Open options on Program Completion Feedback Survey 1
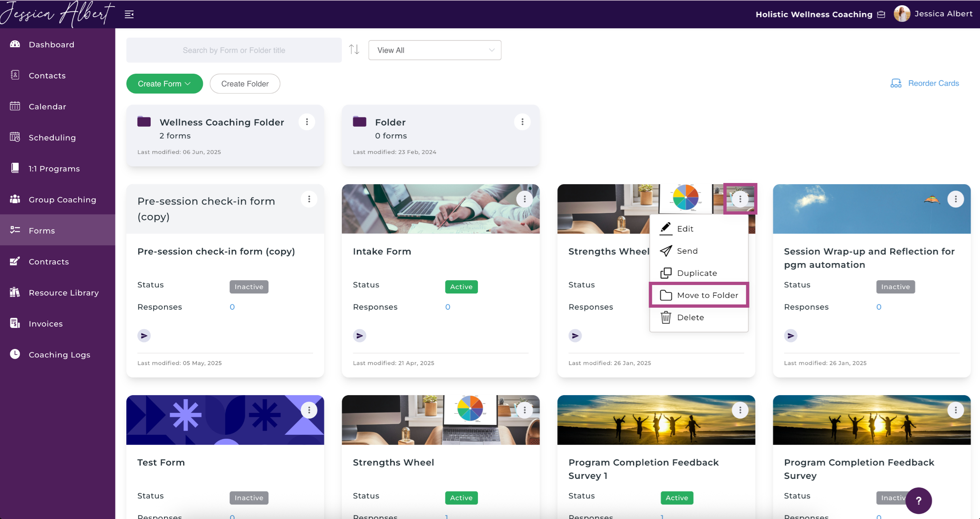The height and width of the screenshot is (519, 980). tap(740, 410)
